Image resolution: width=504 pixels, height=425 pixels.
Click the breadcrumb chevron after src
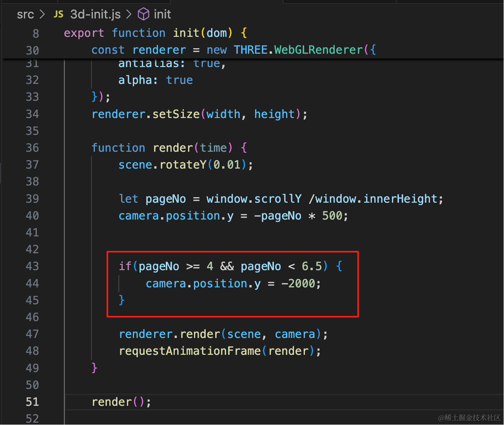[x=43, y=15]
